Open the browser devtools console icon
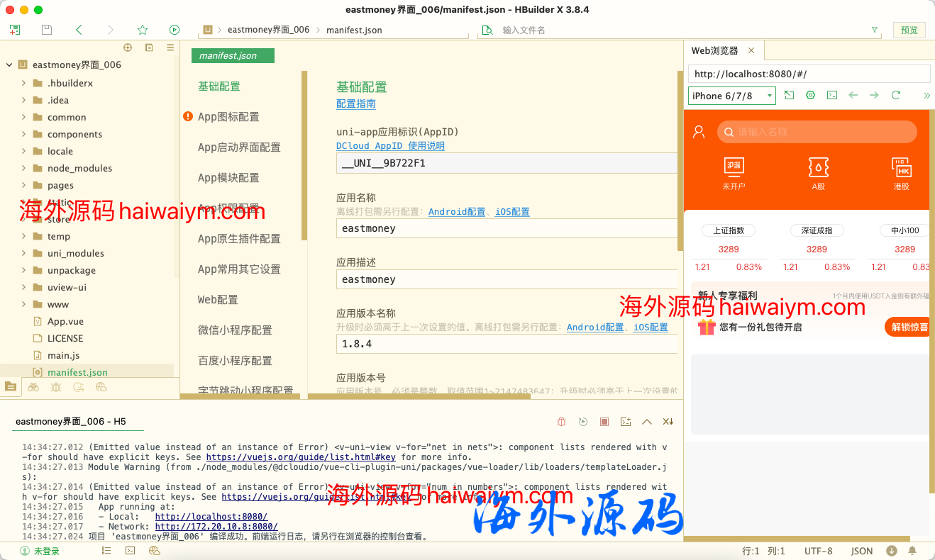This screenshot has height=560, width=935. 832,95
